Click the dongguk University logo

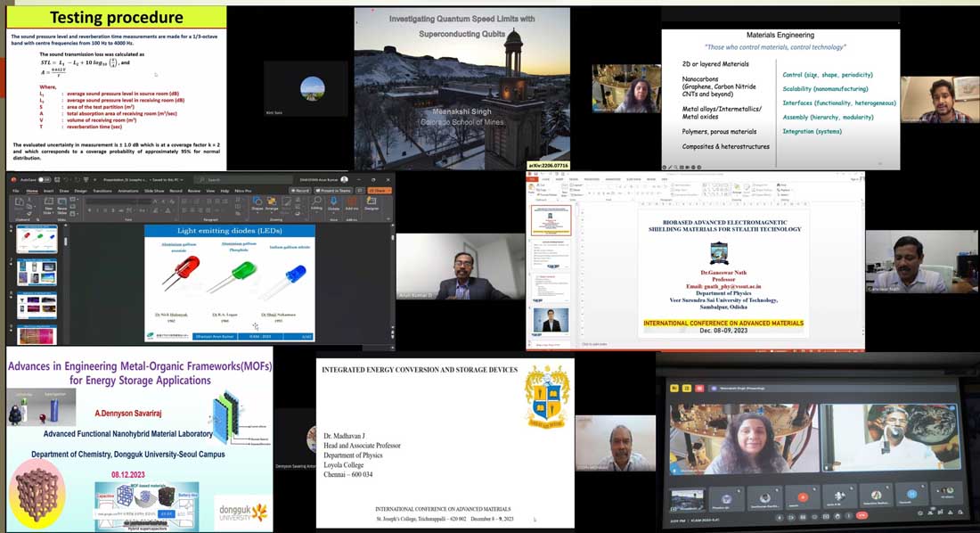pyautogui.click(x=242, y=513)
